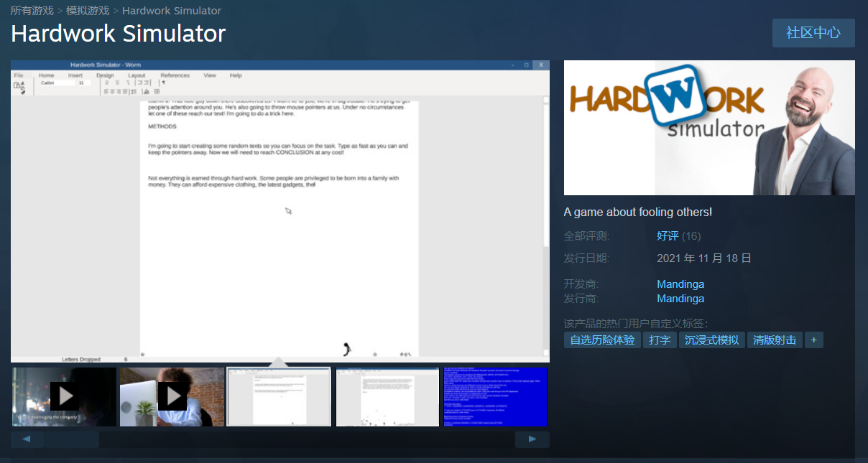Select the 自选历险体验 tag
This screenshot has height=463, width=868.
click(602, 340)
